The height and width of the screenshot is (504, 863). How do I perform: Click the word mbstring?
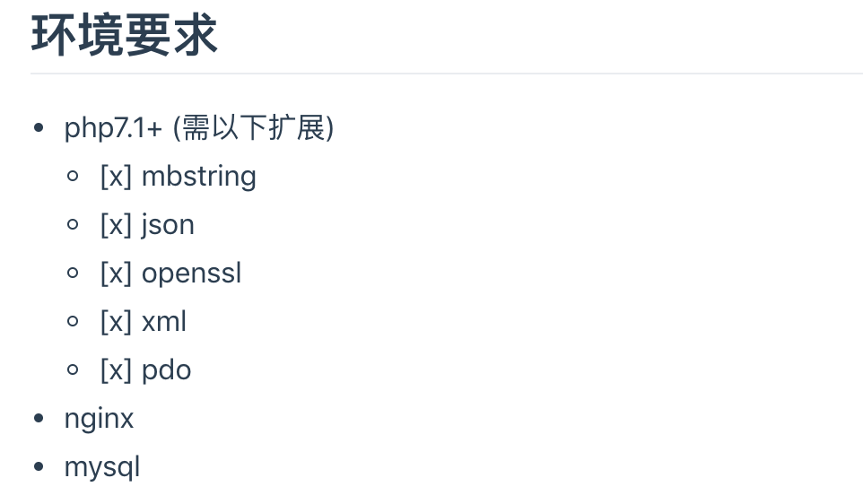pyautogui.click(x=199, y=177)
